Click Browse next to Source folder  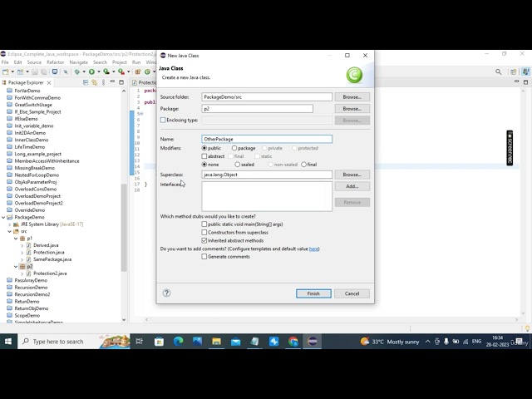click(352, 97)
